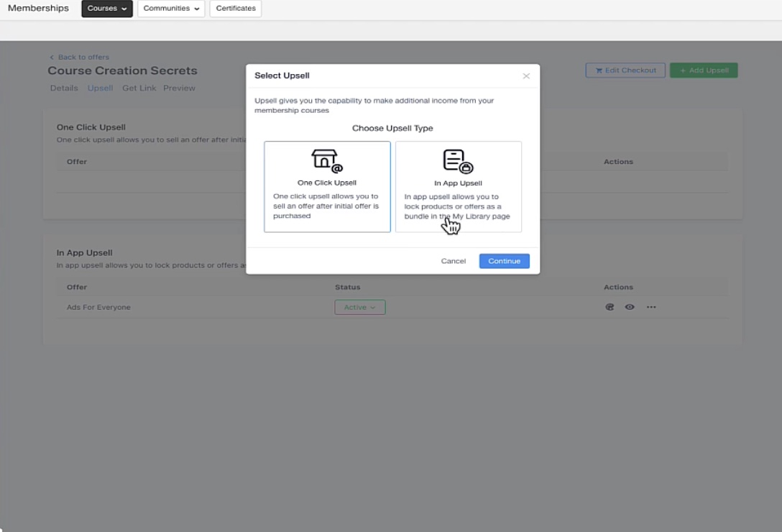Switch to the Get Link tab
This screenshot has height=532, width=782.
click(x=139, y=88)
